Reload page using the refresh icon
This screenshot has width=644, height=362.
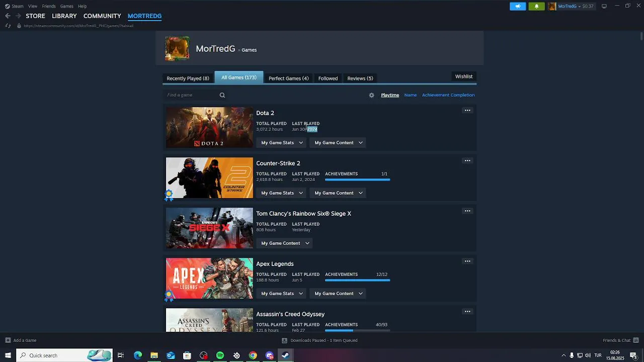click(8, 26)
